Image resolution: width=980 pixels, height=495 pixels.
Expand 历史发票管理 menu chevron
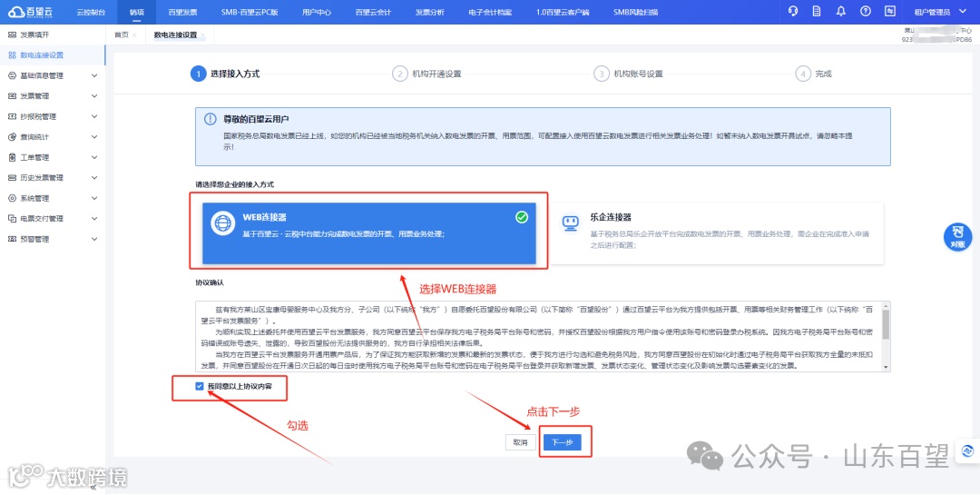pos(94,178)
